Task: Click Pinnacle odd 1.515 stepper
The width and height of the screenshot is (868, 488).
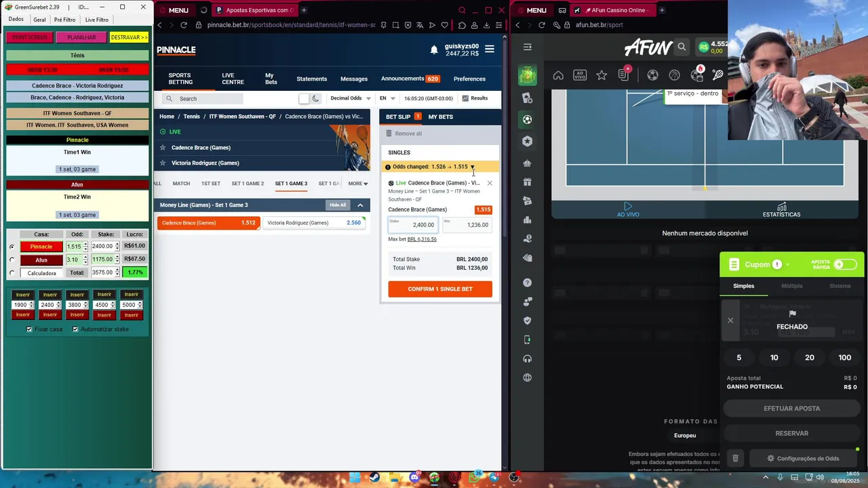Action: (x=85, y=247)
